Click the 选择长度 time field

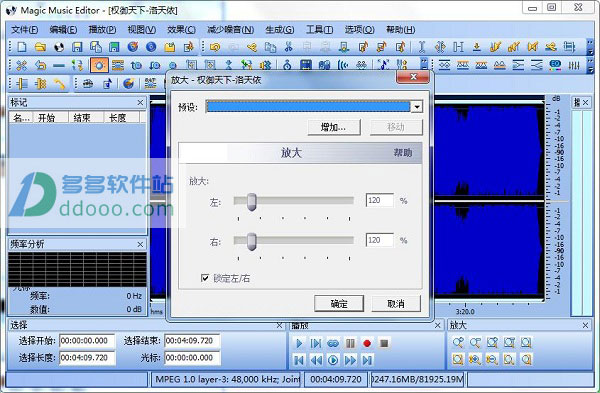(87, 358)
